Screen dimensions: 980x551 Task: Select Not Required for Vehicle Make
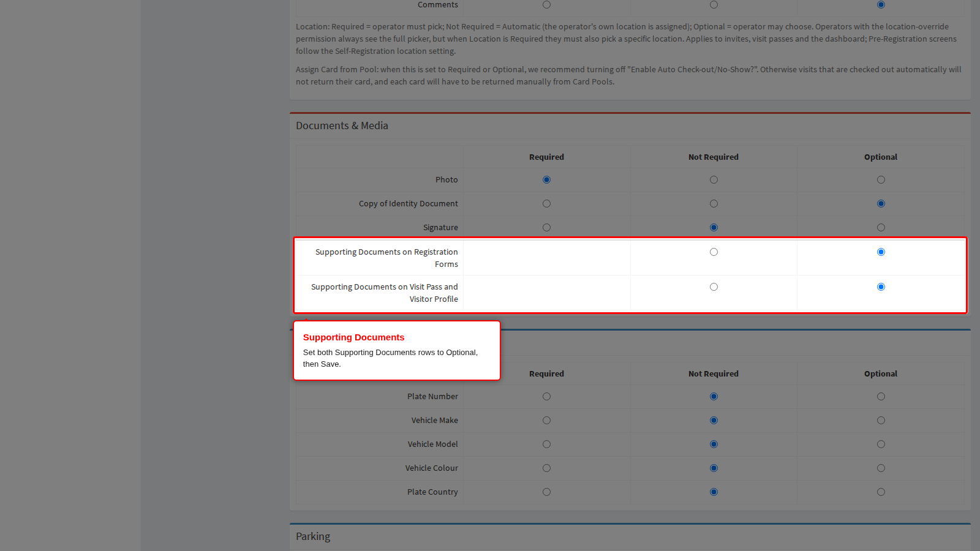pos(714,421)
